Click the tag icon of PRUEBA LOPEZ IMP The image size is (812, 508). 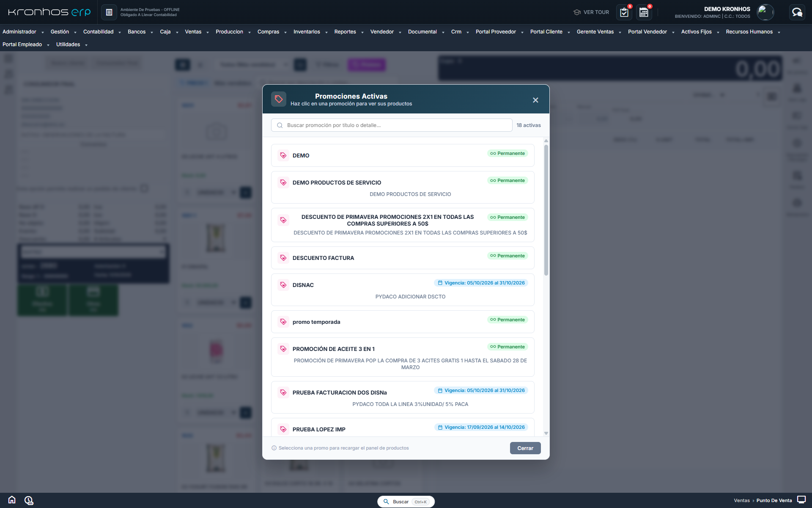(x=283, y=429)
